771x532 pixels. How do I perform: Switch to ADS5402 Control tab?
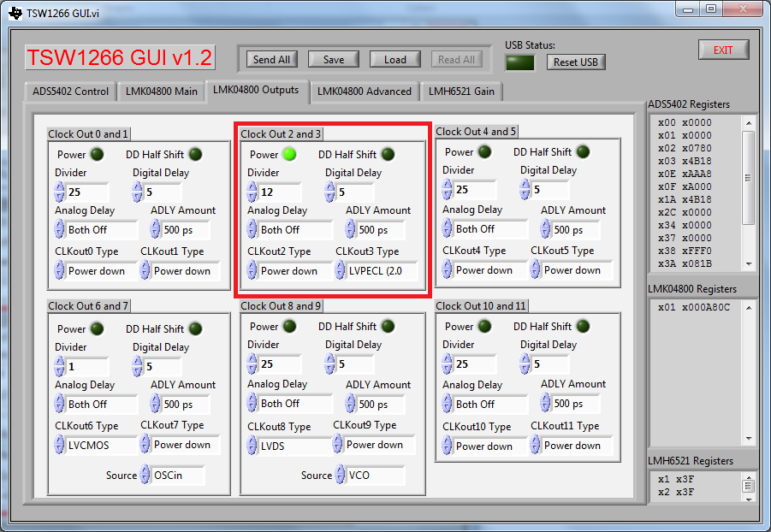point(70,92)
